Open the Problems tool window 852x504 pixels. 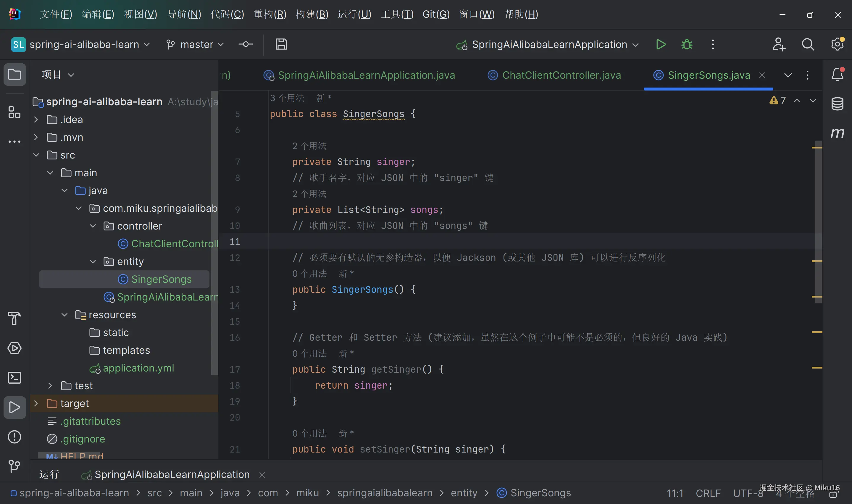point(14,437)
